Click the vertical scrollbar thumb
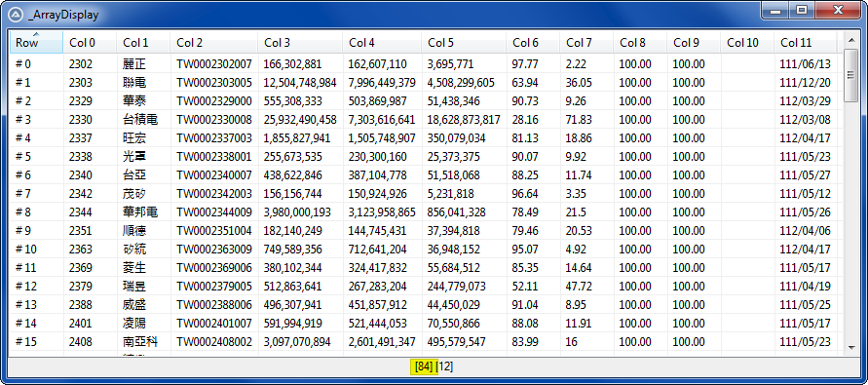868x385 pixels. pos(850,75)
